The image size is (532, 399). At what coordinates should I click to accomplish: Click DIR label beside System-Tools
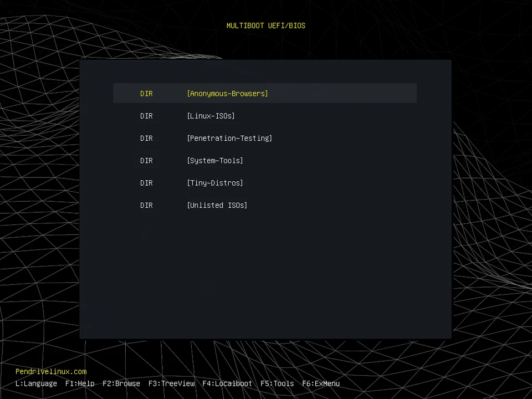(x=146, y=161)
